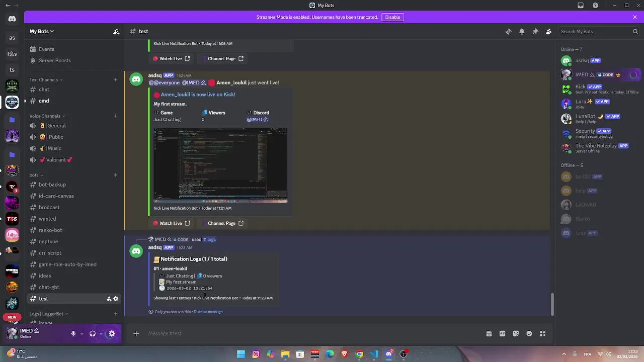Open the My Bots server dropdown
Image resolution: width=644 pixels, height=362 pixels.
click(41, 31)
